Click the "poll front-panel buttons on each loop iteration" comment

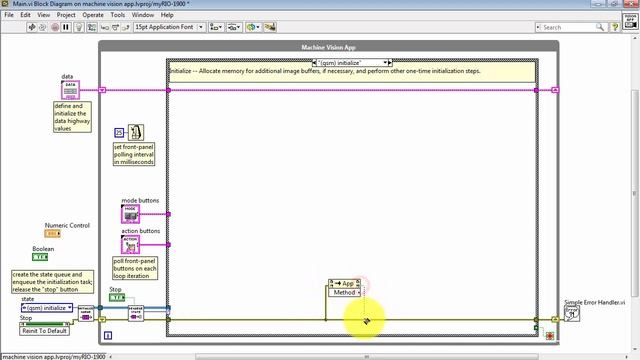(135, 268)
